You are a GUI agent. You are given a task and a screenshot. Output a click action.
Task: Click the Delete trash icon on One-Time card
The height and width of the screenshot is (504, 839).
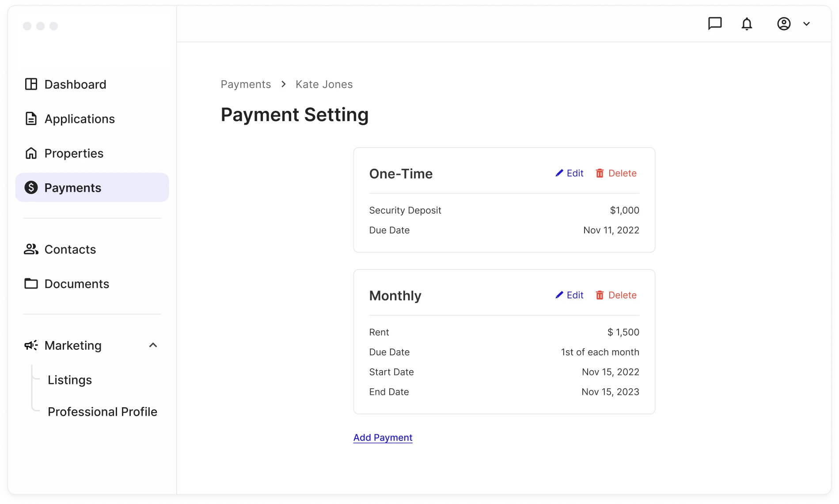click(x=600, y=173)
